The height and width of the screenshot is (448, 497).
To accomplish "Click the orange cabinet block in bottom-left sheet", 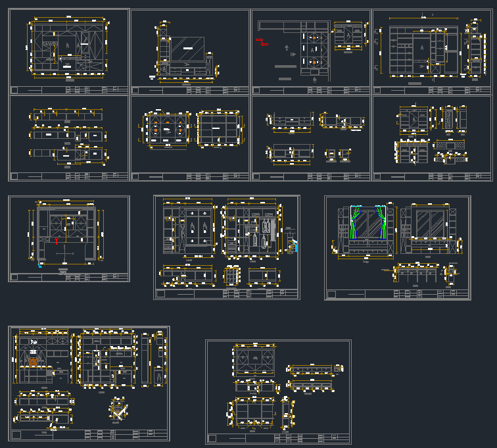I will [x=33, y=361].
